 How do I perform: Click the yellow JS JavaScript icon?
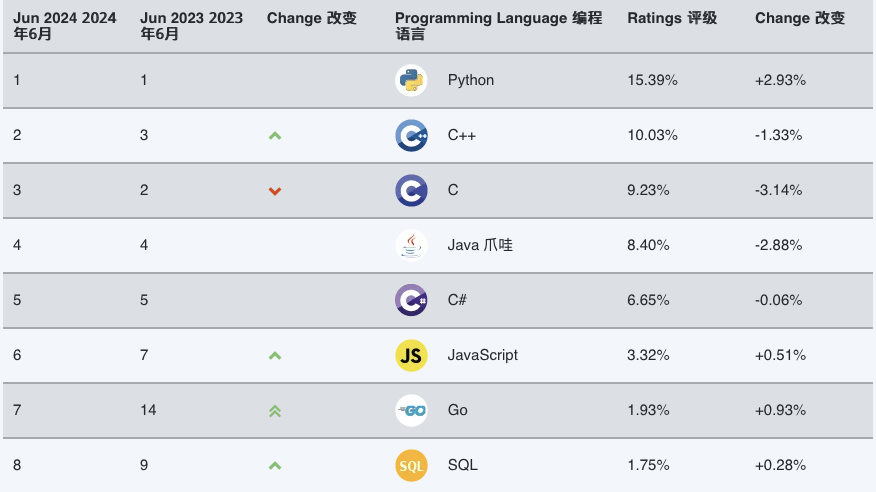pos(411,355)
